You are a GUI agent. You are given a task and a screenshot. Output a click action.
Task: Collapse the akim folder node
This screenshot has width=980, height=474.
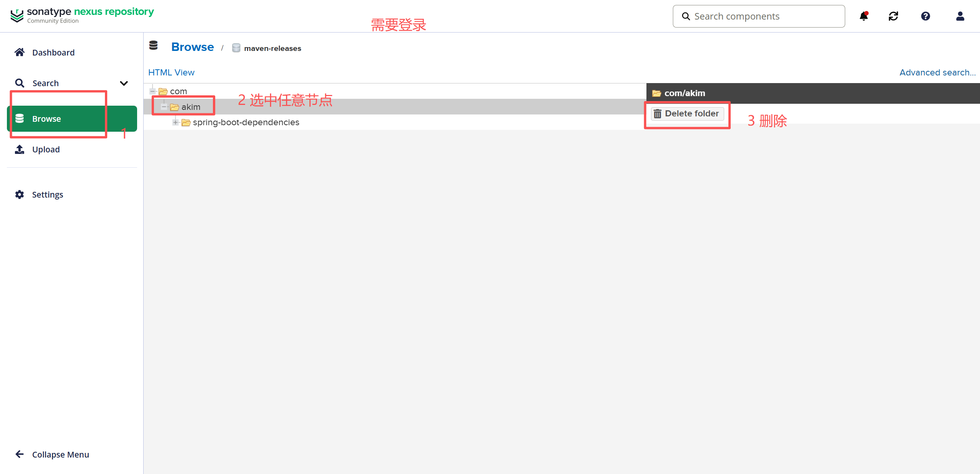click(x=164, y=107)
